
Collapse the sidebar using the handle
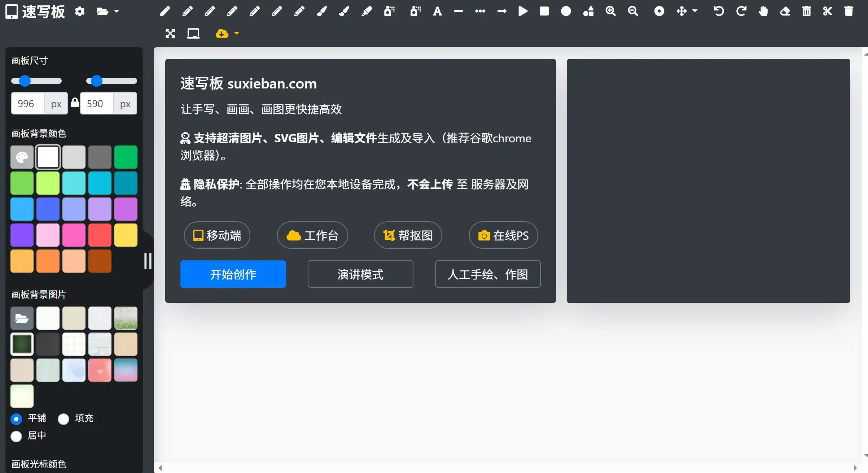pos(148,260)
